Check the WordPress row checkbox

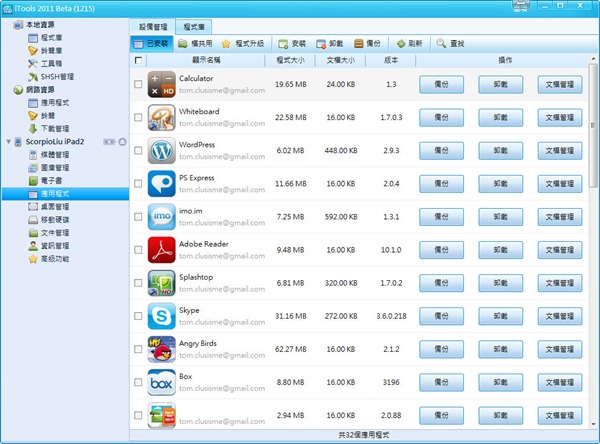click(x=138, y=150)
